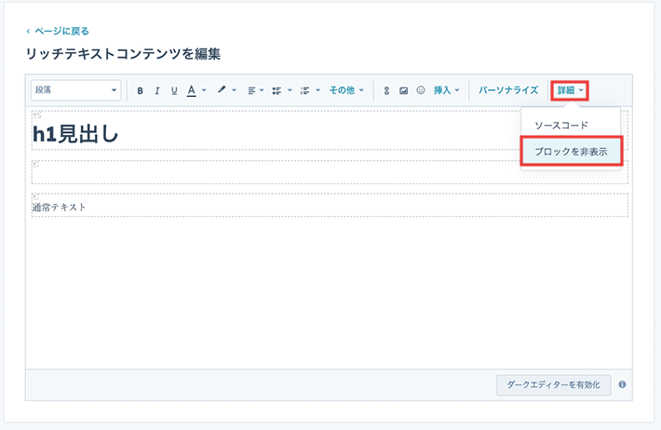Insert a hyperlink with link icon
The width and height of the screenshot is (661, 430).
386,91
